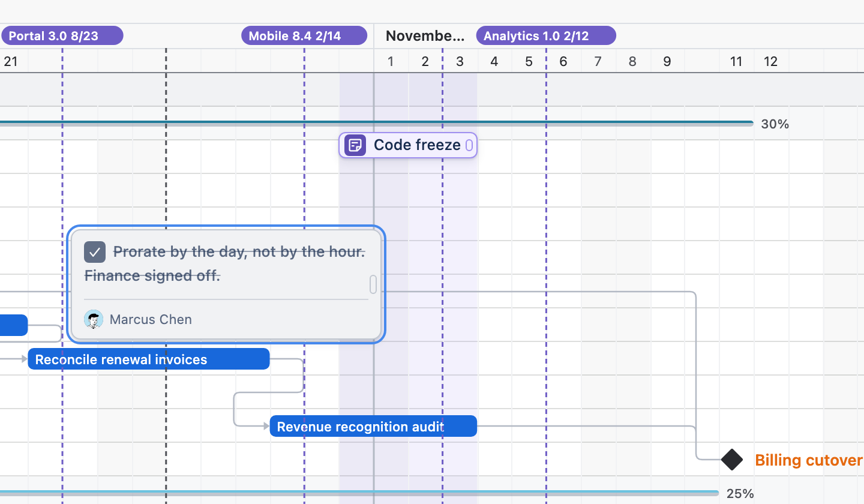Click the 25% progress label
This screenshot has width=864, height=504.
pyautogui.click(x=740, y=494)
